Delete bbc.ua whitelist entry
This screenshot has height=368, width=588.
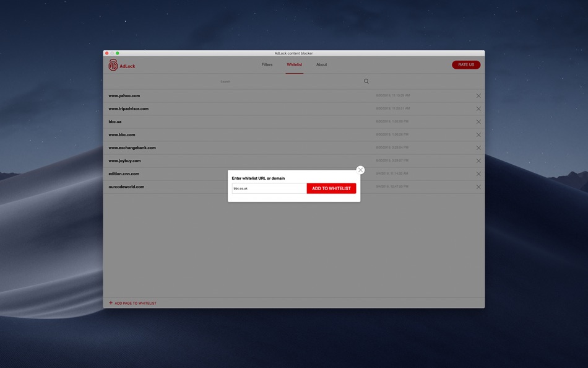(477, 121)
